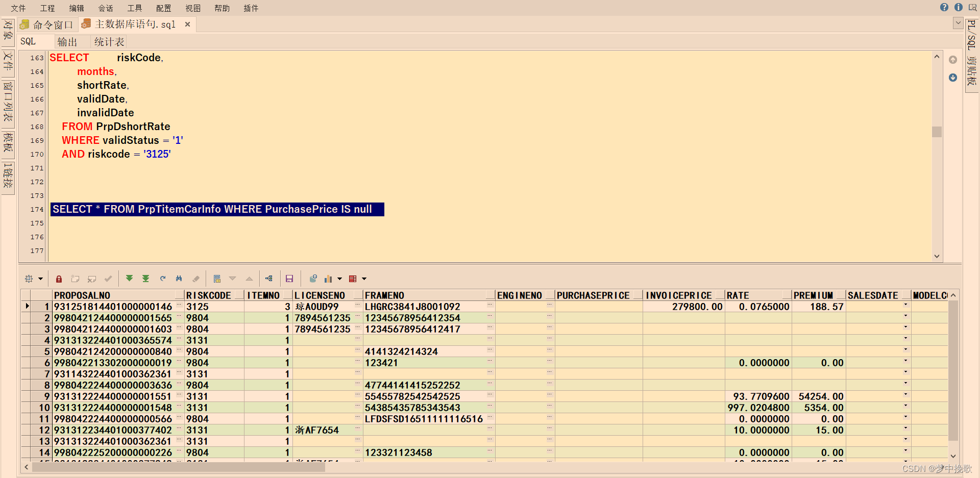Viewport: 980px width, 478px height.
Task: Open the dropdown arrow beside the red grid icon
Action: point(364,279)
